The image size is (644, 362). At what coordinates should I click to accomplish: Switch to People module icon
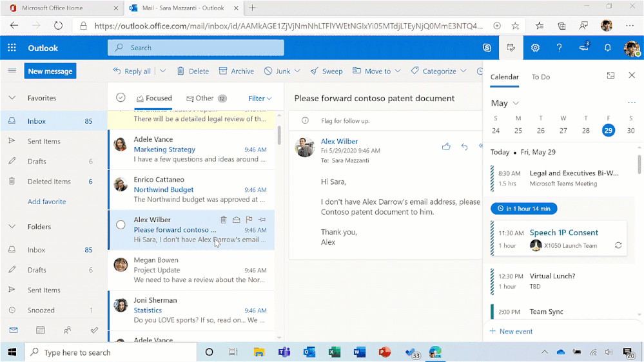[67, 330]
